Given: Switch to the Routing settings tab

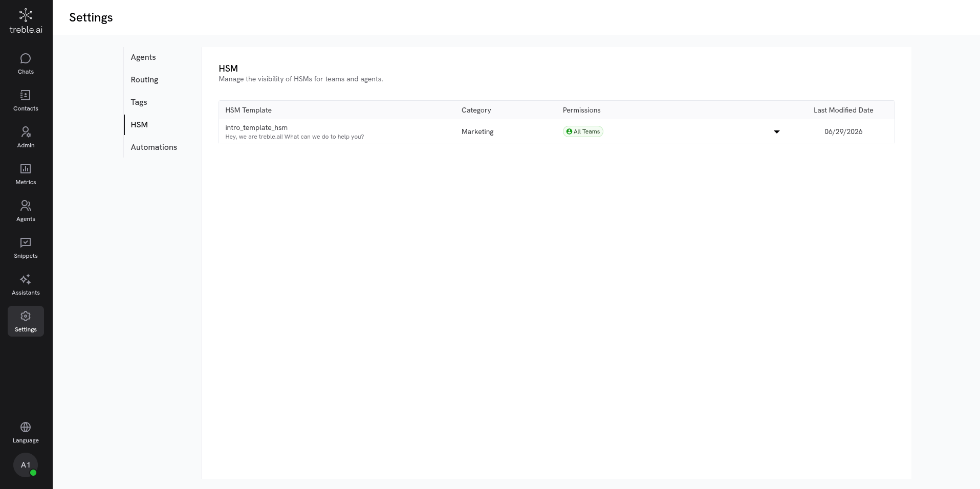Looking at the screenshot, I should 144,80.
